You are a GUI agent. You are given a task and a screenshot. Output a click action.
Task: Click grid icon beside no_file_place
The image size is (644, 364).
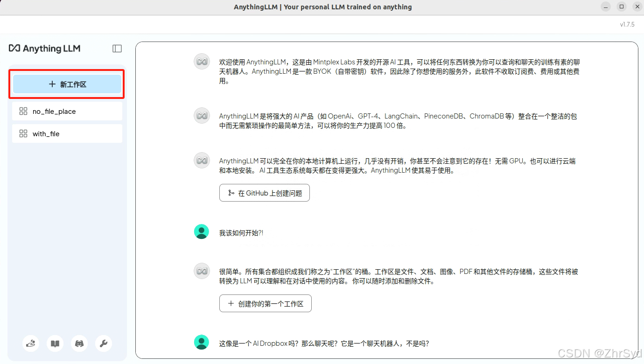(x=23, y=111)
